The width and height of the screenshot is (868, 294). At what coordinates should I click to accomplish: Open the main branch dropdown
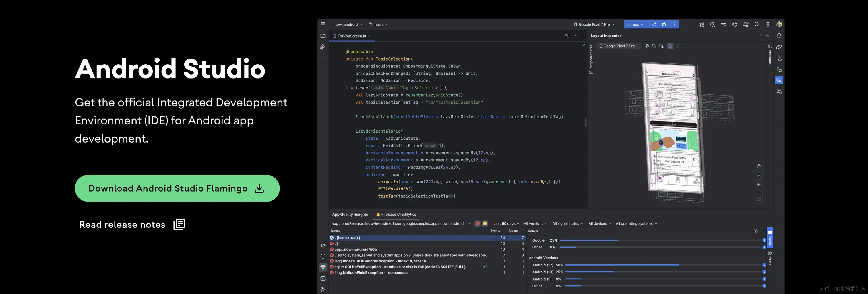click(x=378, y=24)
